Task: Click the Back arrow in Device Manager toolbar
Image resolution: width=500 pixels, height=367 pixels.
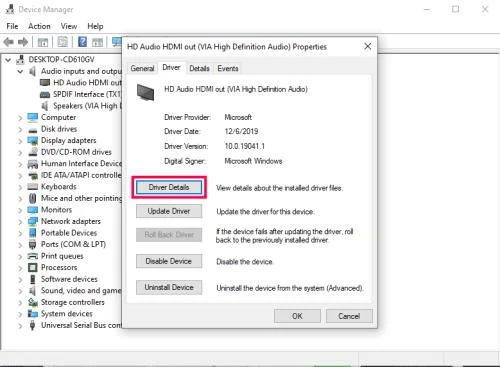Action: point(9,42)
